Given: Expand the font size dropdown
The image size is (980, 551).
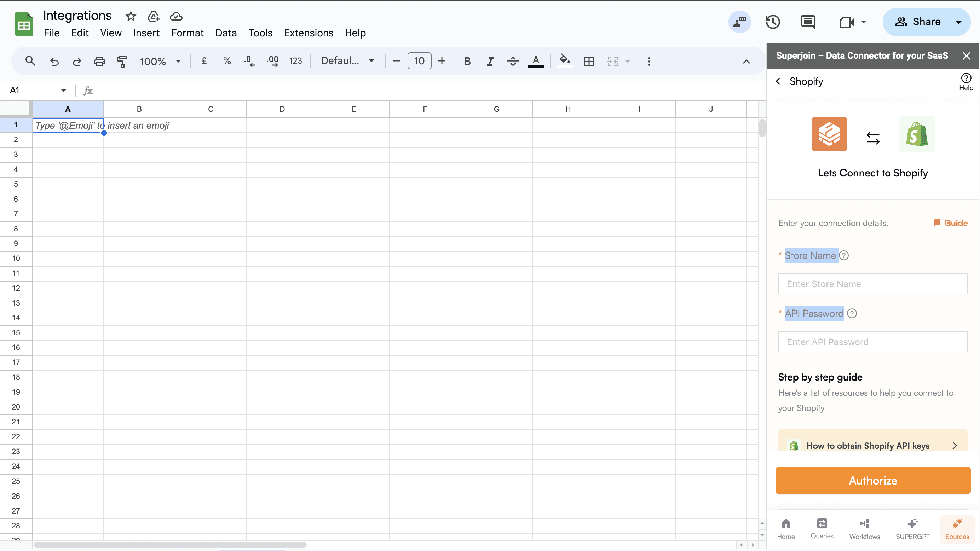Looking at the screenshot, I should (x=419, y=61).
